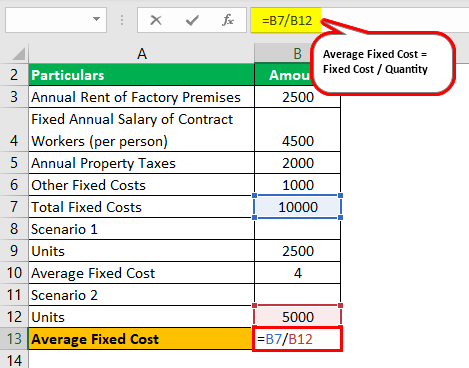Select the average fixed cost value 4
Screen dimensions: 469x368
click(297, 273)
